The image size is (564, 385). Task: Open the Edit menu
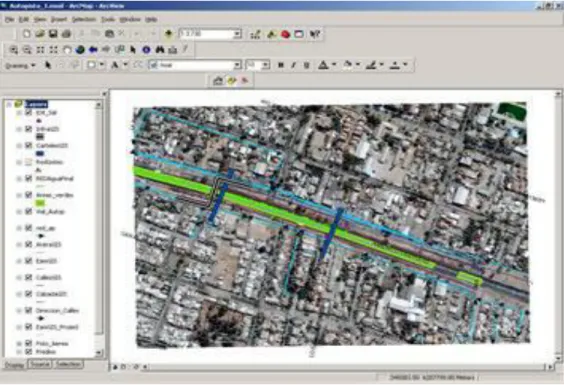pos(24,19)
